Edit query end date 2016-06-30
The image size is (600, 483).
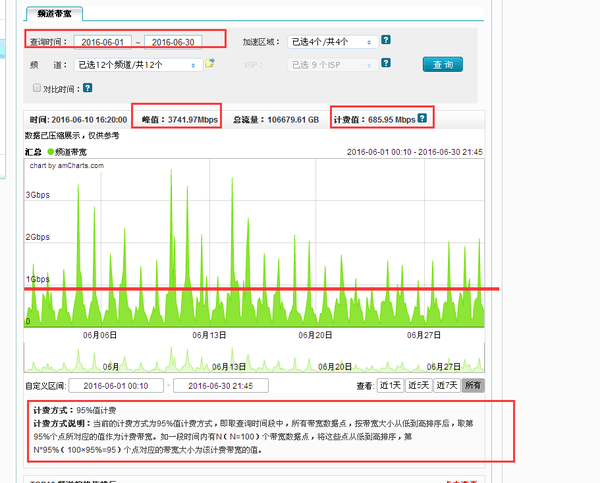point(173,42)
